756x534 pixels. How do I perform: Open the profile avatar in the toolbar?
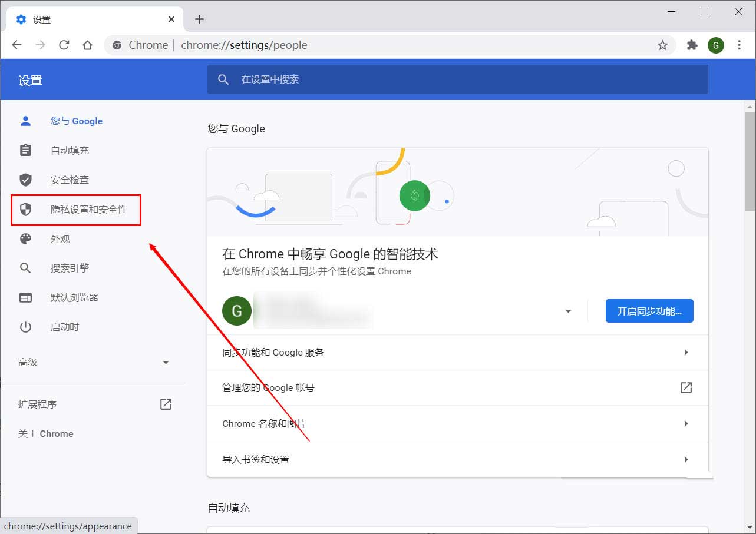coord(716,45)
